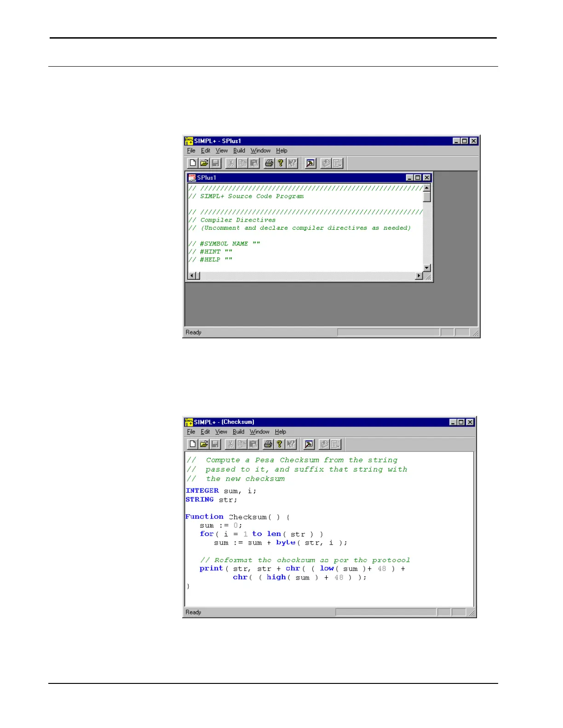Click vertical scrollbar thumb in SPlus1 document
This screenshot has height=728, width=563.
(x=427, y=197)
